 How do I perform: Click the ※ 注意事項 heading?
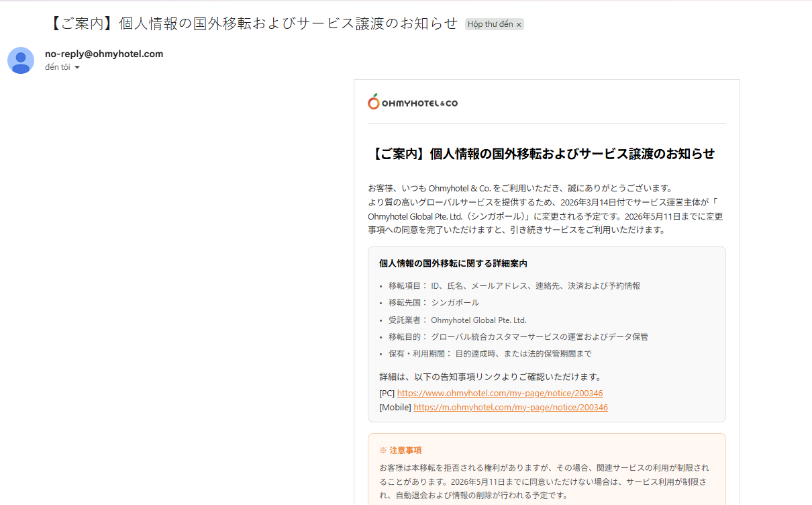click(401, 450)
